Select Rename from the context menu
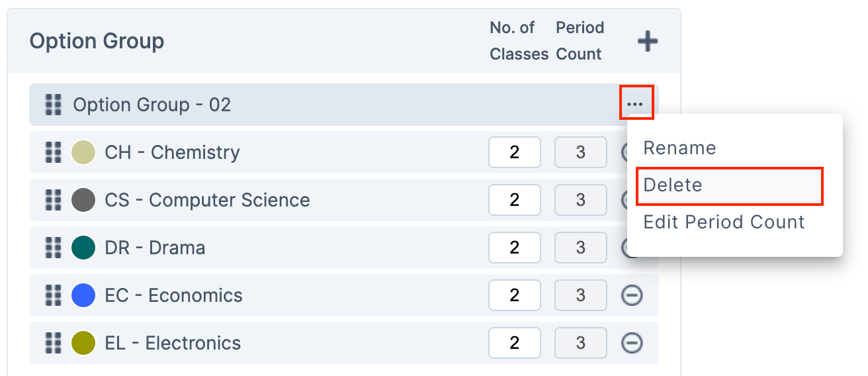The image size is (868, 376). pyautogui.click(x=679, y=148)
